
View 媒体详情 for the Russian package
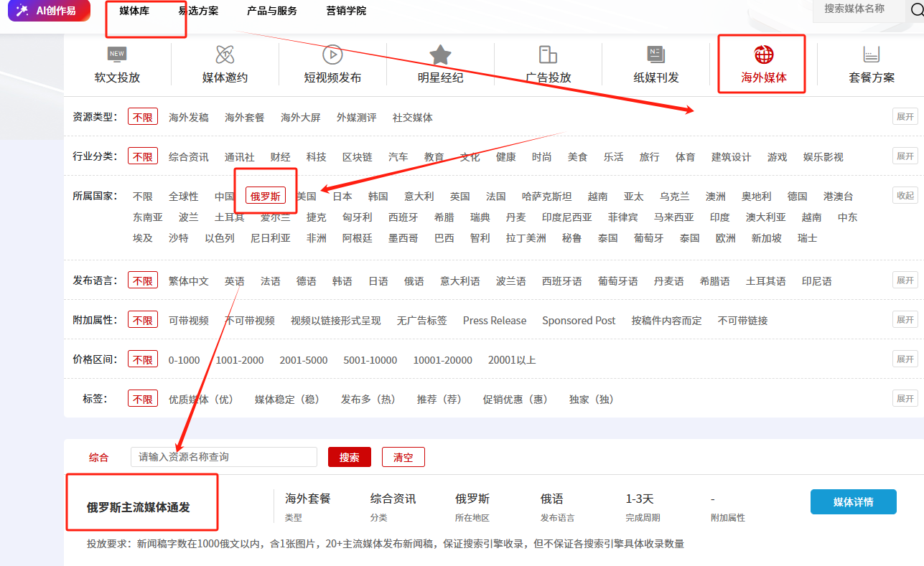coord(853,501)
